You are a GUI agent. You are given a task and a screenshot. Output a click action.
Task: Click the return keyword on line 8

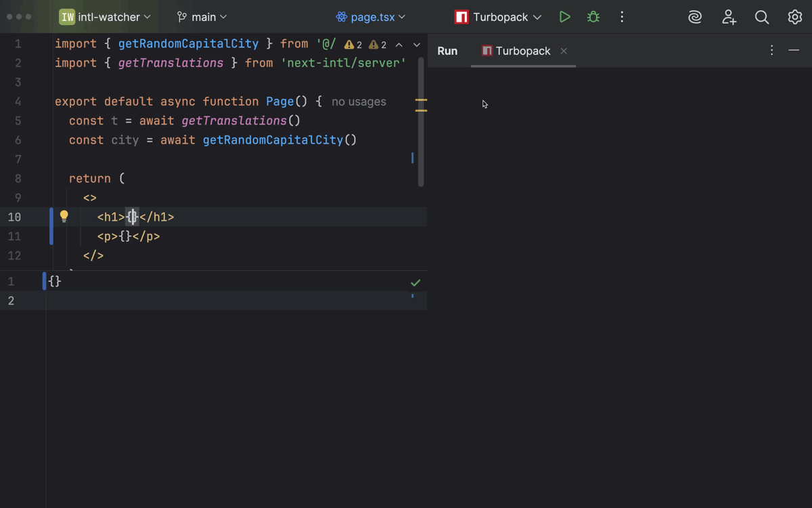pyautogui.click(x=89, y=179)
